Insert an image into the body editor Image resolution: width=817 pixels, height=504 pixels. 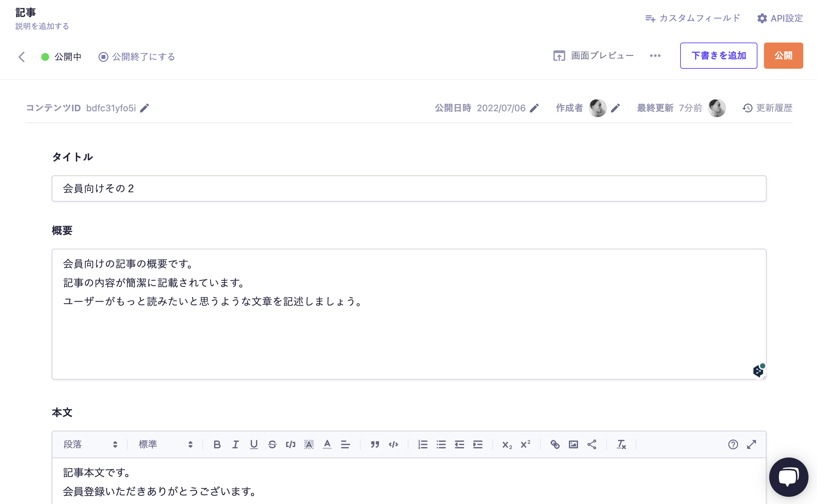click(573, 444)
